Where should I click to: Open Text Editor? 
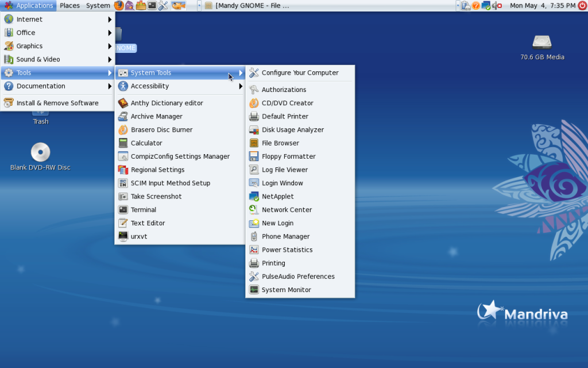tap(180, 223)
